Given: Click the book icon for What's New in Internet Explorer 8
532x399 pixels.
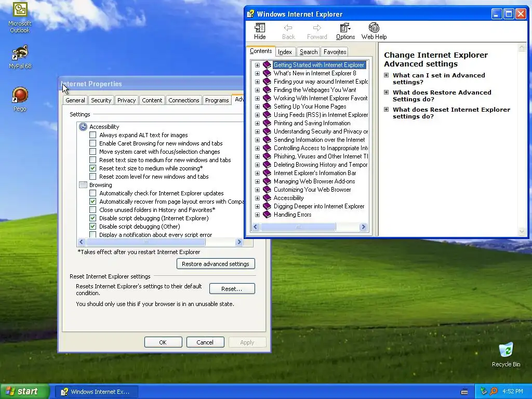Looking at the screenshot, I should coord(267,73).
